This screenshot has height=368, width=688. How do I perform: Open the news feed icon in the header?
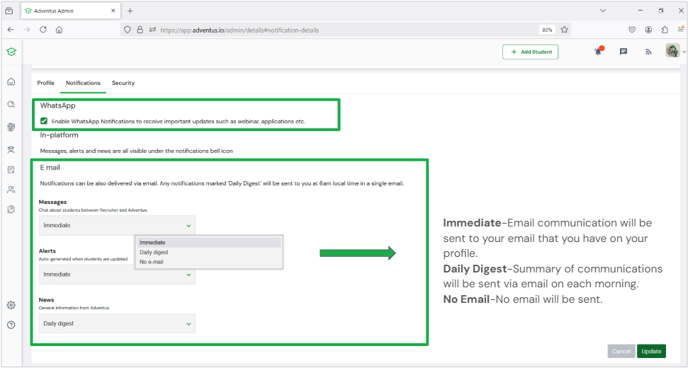point(648,52)
